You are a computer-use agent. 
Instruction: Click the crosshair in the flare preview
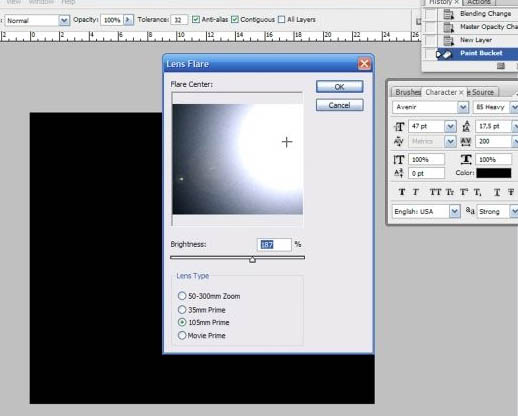[287, 142]
